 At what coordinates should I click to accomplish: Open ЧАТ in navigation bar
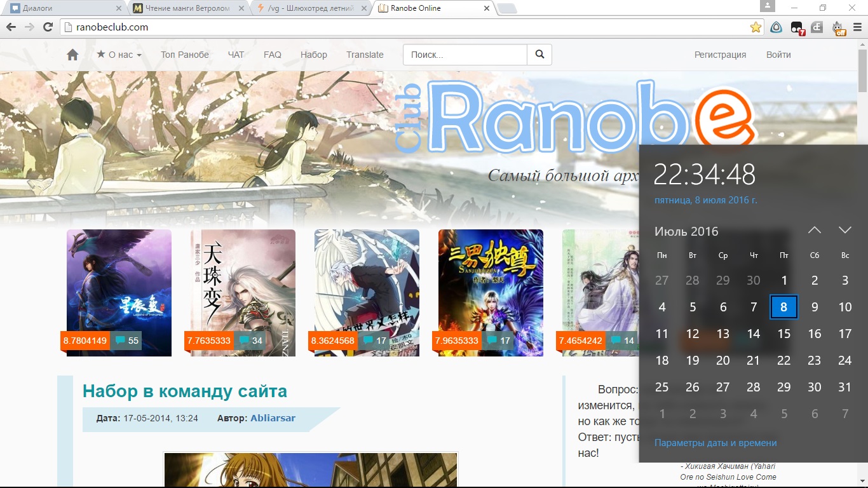[236, 55]
